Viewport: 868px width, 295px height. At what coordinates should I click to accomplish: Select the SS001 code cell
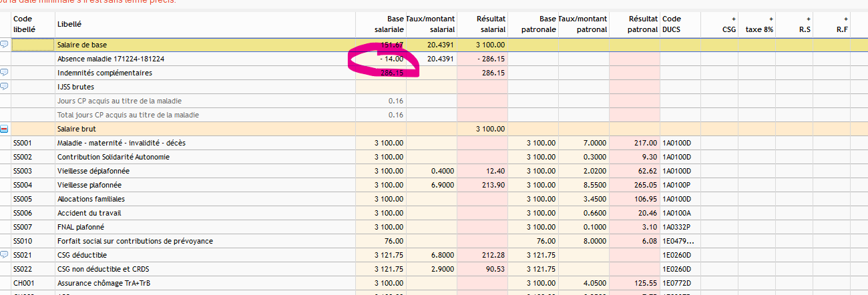[33, 143]
